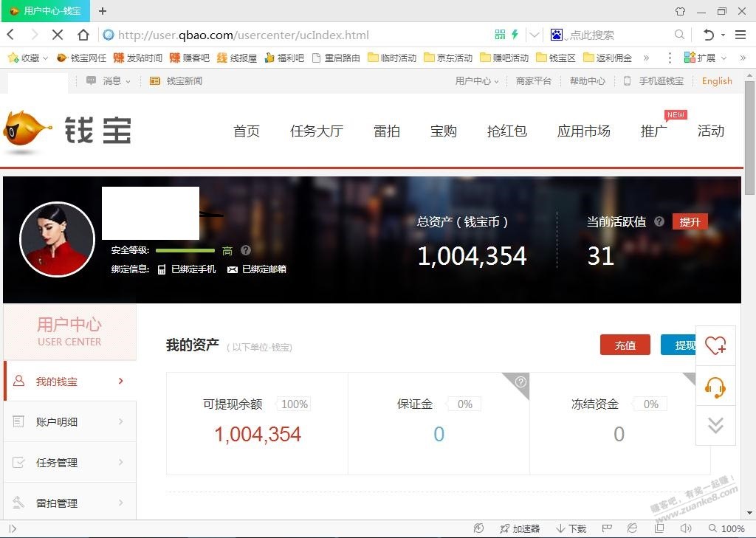Stop page loading with the X button

coord(58,35)
